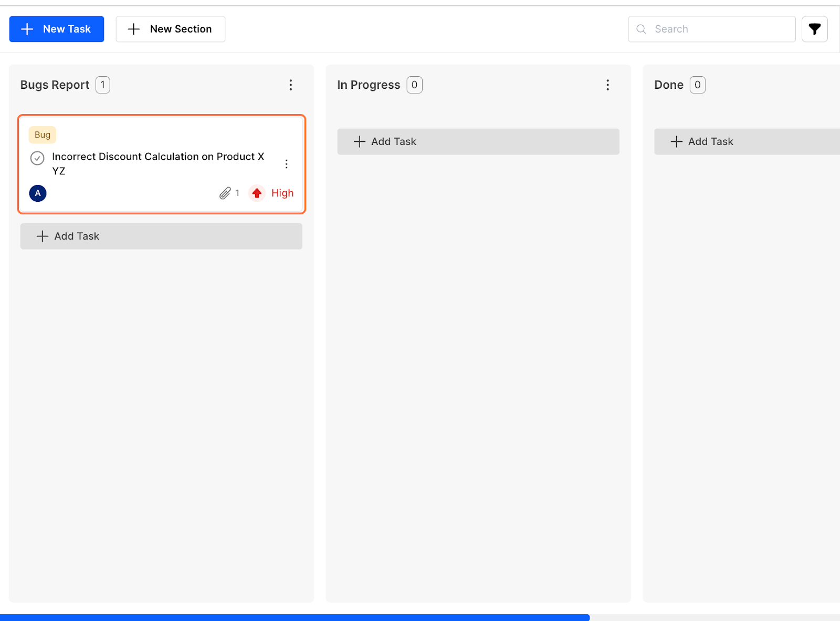Viewport: 840px width, 621px height.
Task: Open the Incorrect Discount task's three-dot menu
Action: (287, 164)
